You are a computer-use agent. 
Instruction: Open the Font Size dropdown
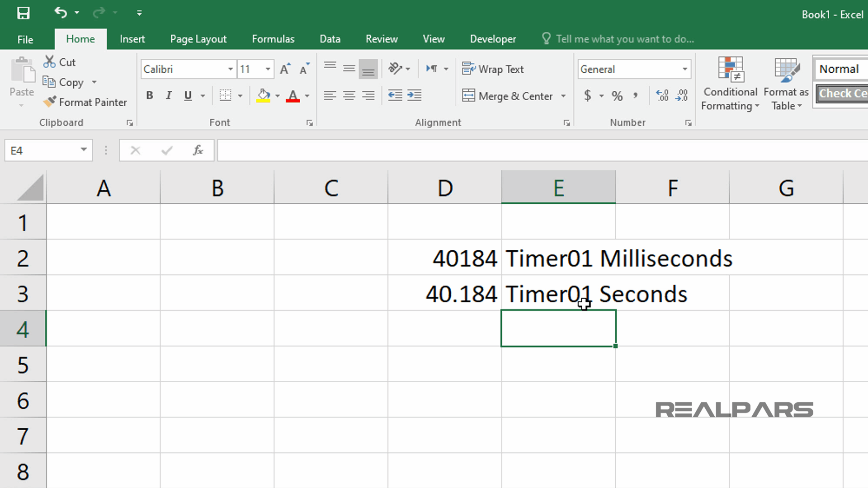pos(268,69)
